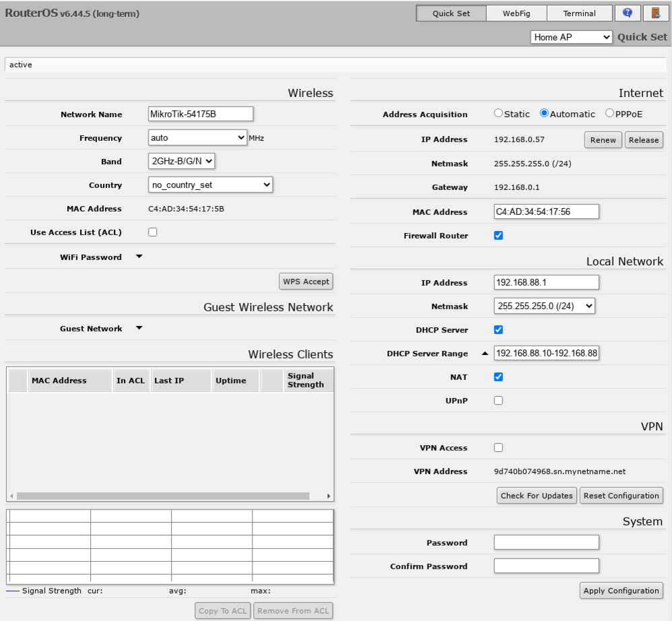Open the Band 2GHz-B/G/N dropdown

coord(181,161)
